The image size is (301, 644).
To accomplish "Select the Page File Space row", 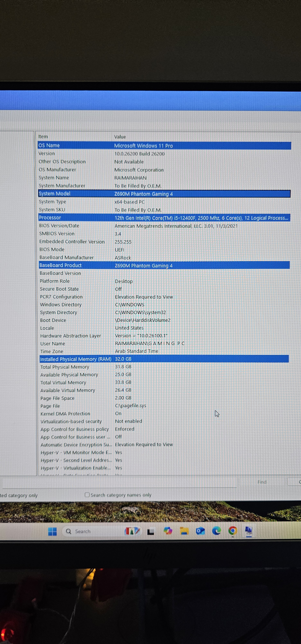I will pyautogui.click(x=164, y=398).
